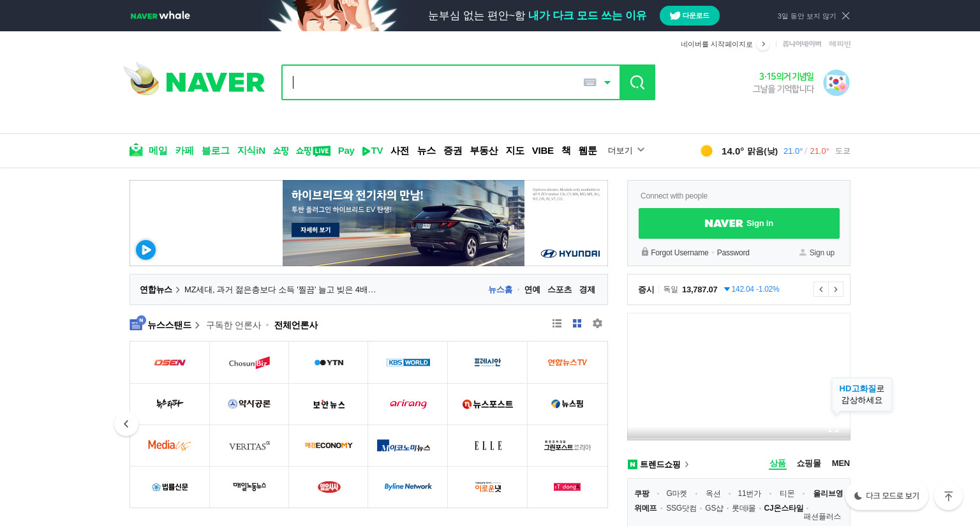Open Byline Network publisher tile

click(408, 487)
